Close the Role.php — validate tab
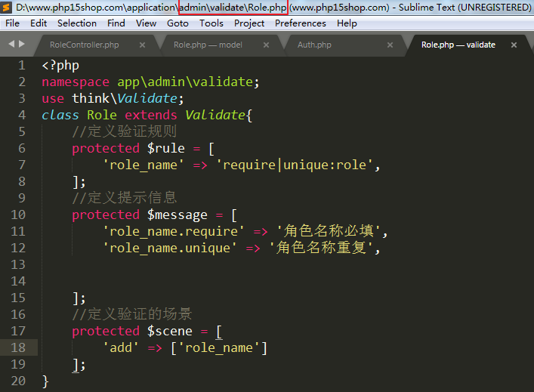The height and width of the screenshot is (392, 534). pos(514,45)
